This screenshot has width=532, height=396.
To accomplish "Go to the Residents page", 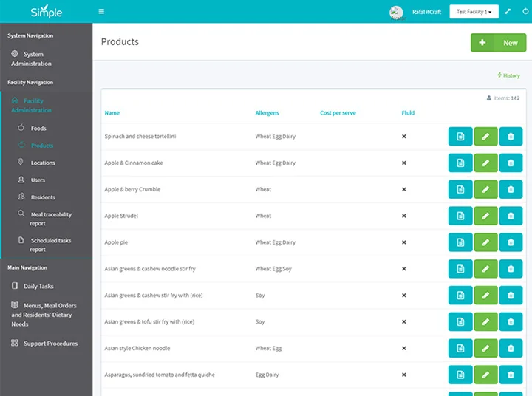I will (42, 197).
